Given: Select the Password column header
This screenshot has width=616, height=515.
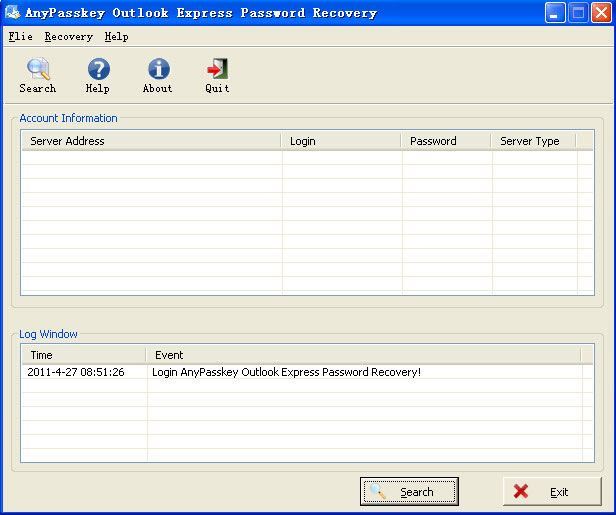Looking at the screenshot, I should [x=446, y=141].
